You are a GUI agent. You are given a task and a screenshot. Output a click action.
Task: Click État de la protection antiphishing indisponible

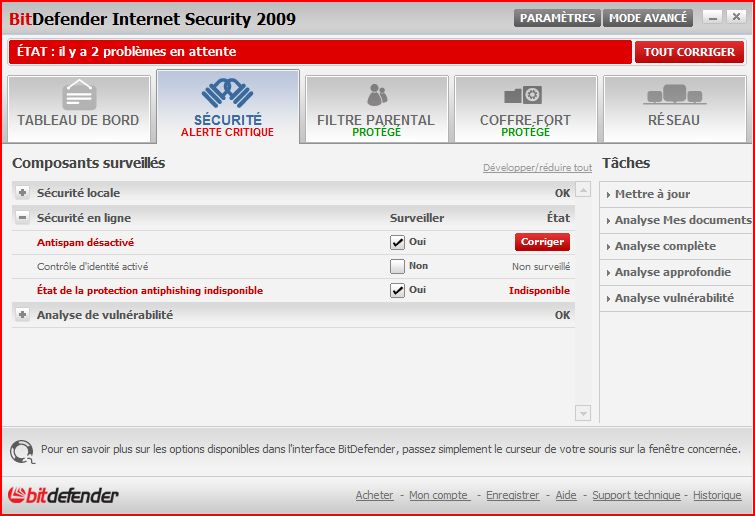point(150,291)
